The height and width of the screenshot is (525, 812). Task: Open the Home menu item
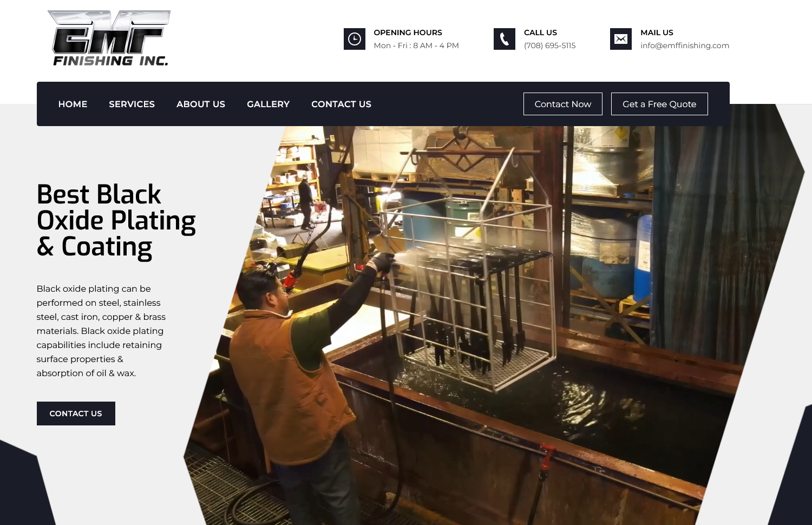pos(73,104)
